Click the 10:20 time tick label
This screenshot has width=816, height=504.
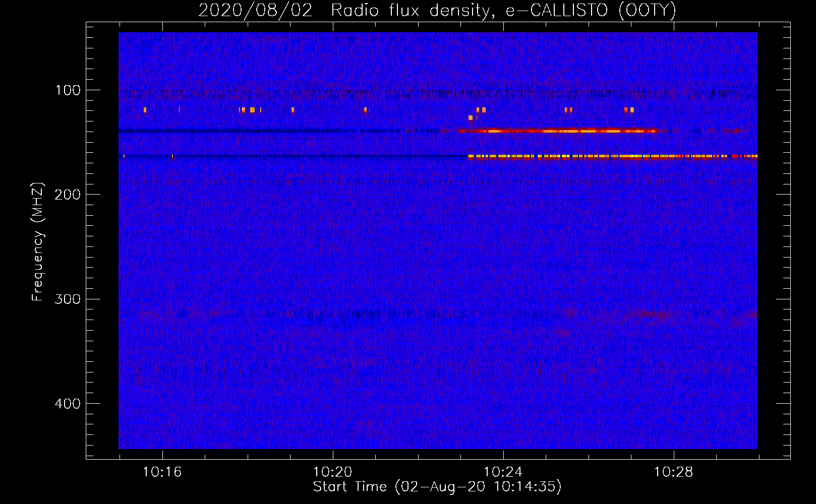tap(332, 472)
